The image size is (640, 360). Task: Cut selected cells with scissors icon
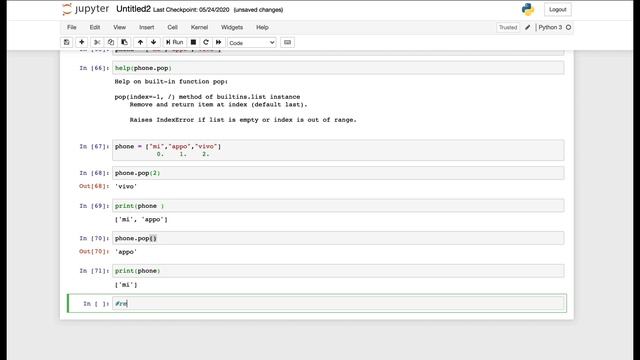(x=97, y=42)
